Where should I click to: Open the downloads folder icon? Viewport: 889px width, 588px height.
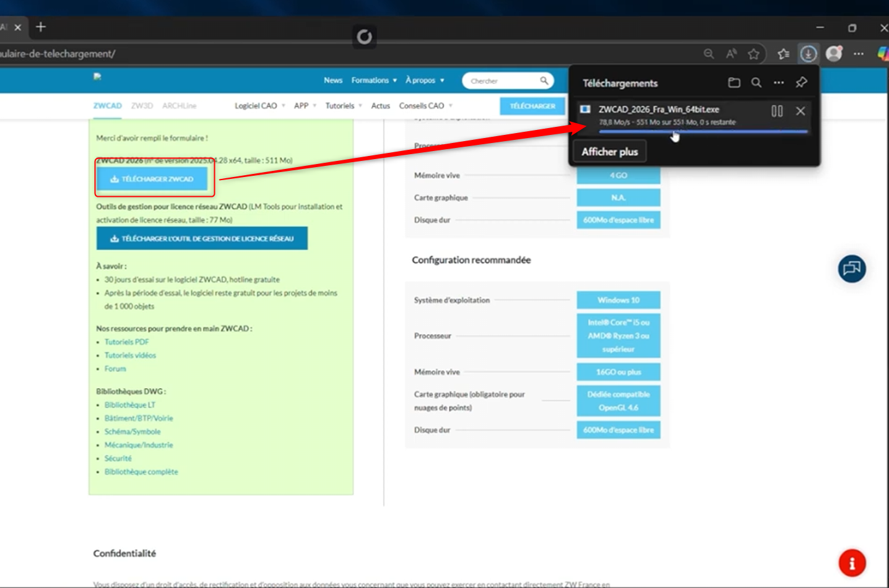tap(734, 83)
